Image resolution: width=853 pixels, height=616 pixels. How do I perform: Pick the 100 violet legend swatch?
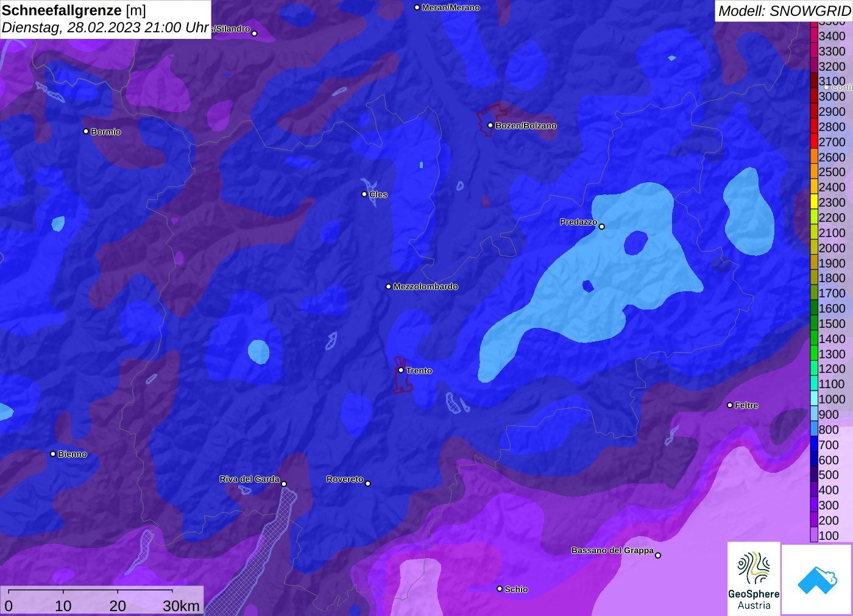pyautogui.click(x=814, y=536)
